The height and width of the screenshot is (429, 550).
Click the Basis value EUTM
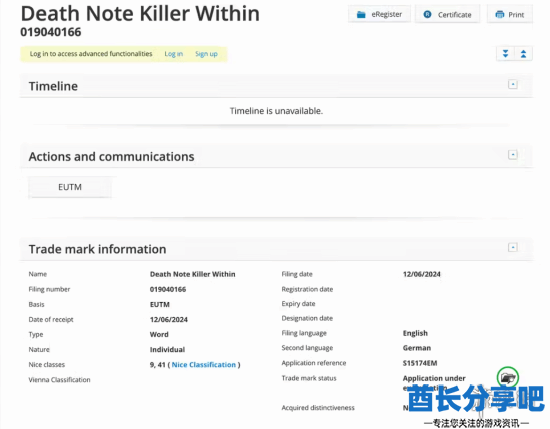160,304
